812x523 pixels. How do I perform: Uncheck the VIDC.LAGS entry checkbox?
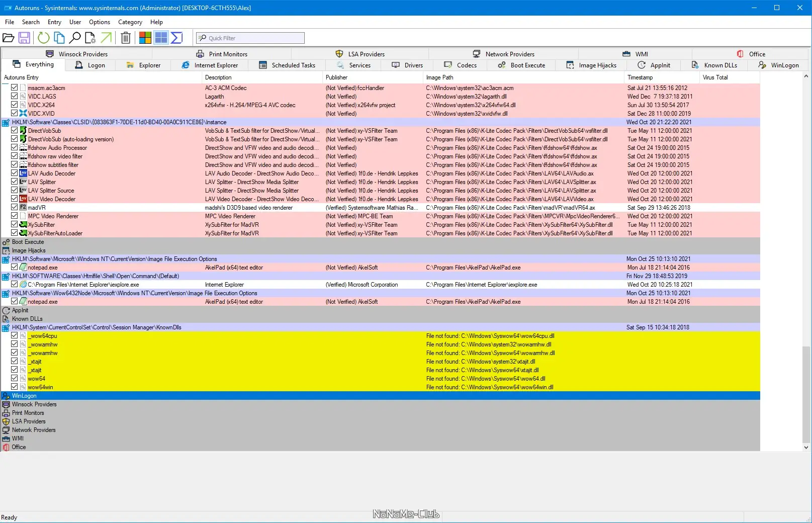[x=15, y=96]
